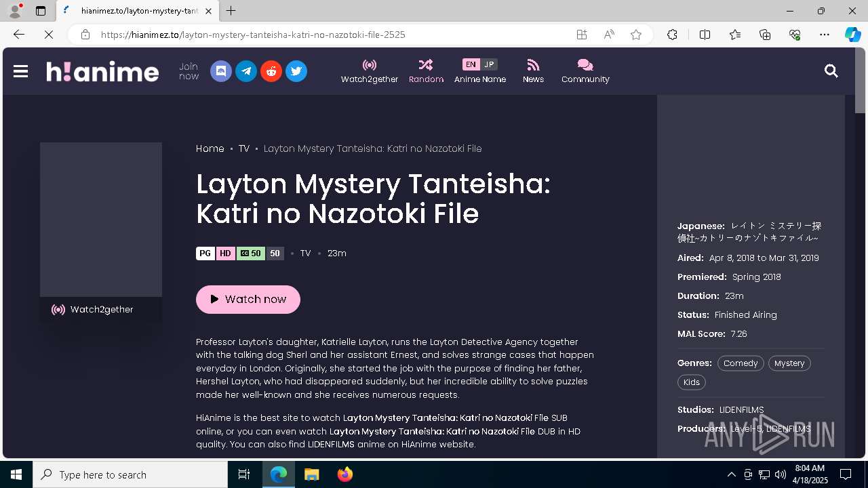Turn on Read aloud
The width and height of the screenshot is (868, 488).
click(x=609, y=35)
